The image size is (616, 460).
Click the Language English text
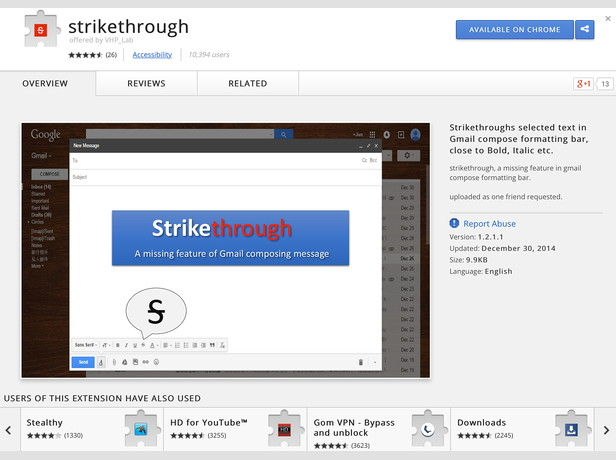481,271
